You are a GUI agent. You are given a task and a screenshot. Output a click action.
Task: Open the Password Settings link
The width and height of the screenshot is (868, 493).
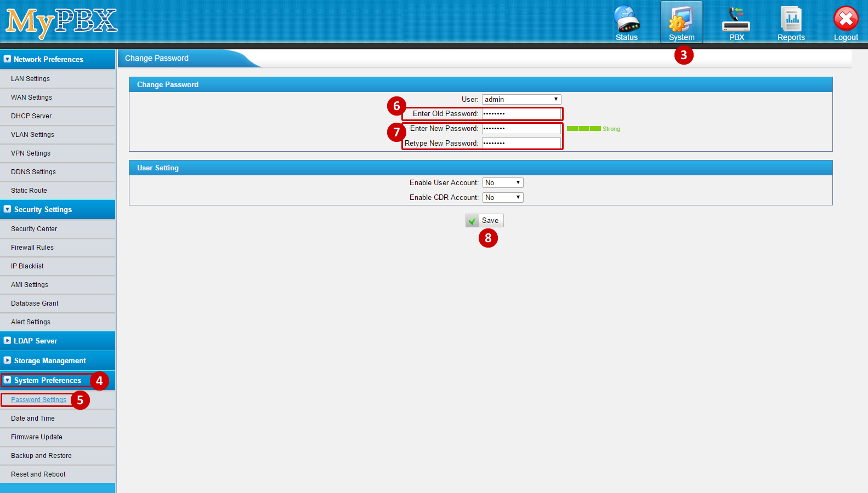pyautogui.click(x=38, y=400)
